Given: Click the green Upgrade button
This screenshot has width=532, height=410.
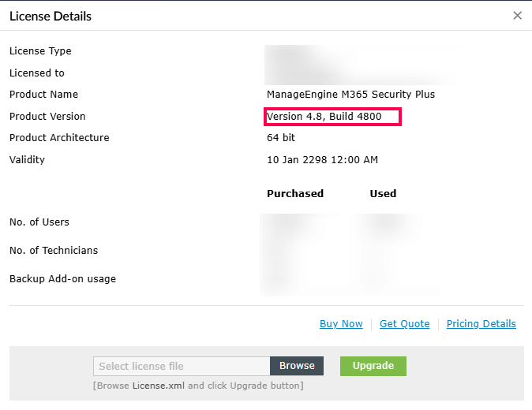Looking at the screenshot, I should (373, 366).
